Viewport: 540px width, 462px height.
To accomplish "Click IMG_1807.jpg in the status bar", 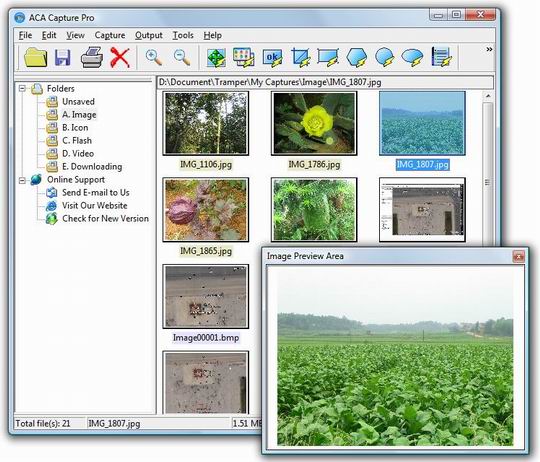I will coord(114,423).
